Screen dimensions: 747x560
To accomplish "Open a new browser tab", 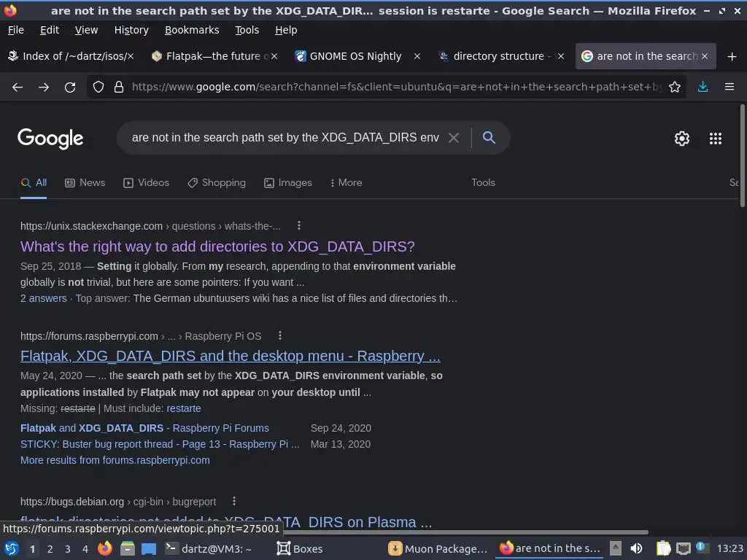I will (x=732, y=57).
